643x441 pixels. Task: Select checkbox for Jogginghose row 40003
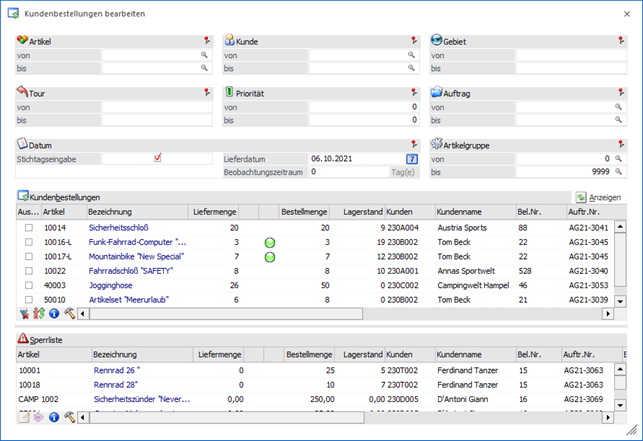(x=29, y=284)
